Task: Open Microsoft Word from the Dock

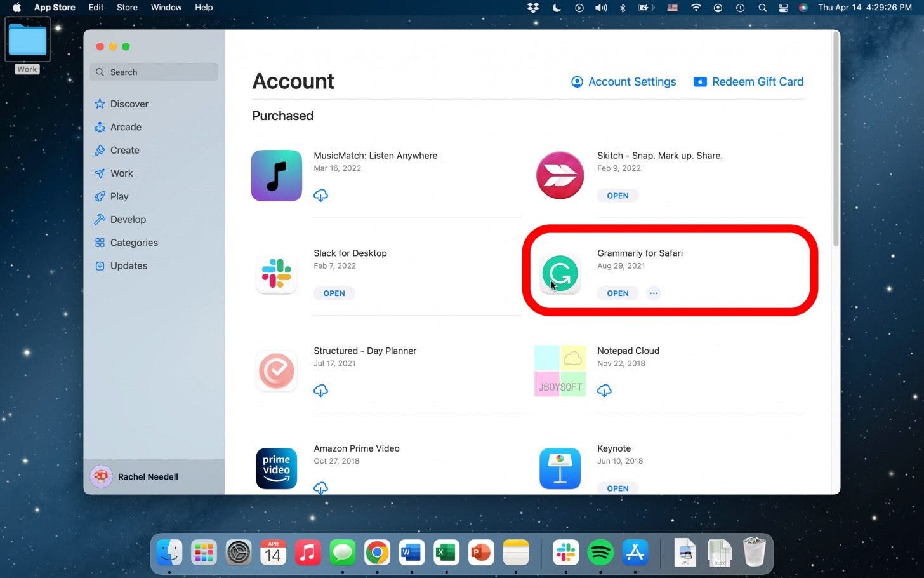Action: (x=412, y=553)
